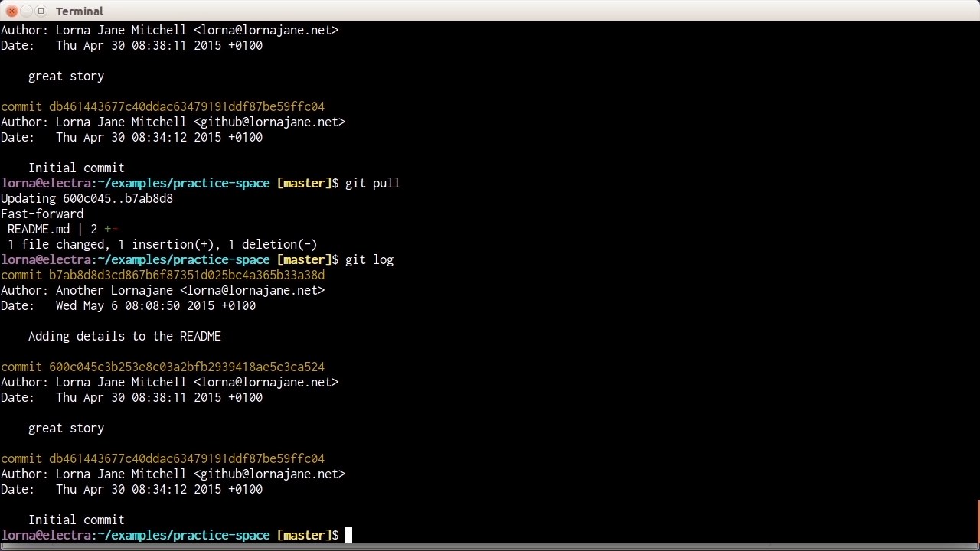Screen dimensions: 980x551
Task: Maximize the Terminal window
Action: (41, 11)
